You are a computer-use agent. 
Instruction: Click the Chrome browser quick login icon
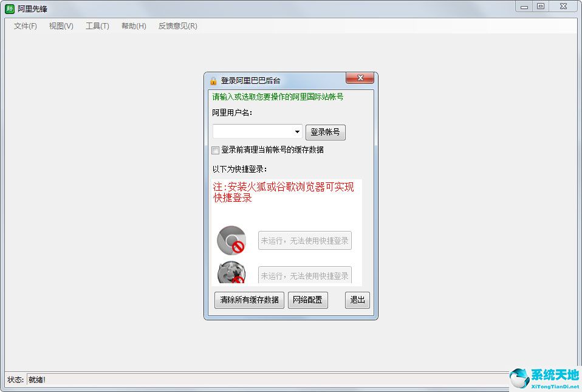tap(231, 240)
